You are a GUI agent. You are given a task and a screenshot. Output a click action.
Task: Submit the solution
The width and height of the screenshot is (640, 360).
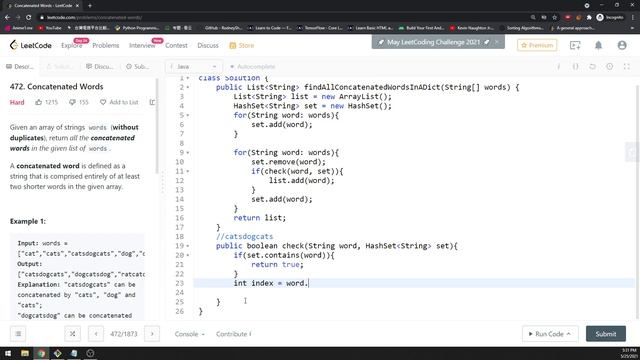tap(606, 334)
